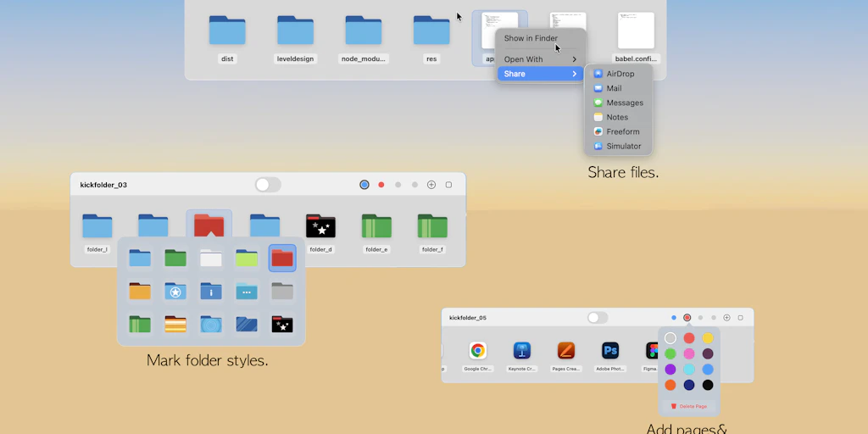Screen dimensions: 868x434
Task: Launch Google Chrome from kickfolder_05
Action: [x=478, y=350]
